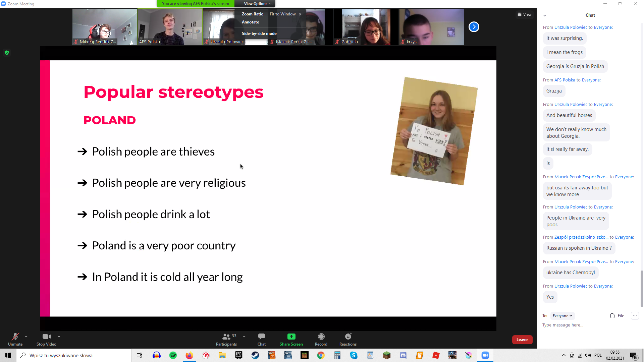Open Calculator from the taskbar
The height and width of the screenshot is (362, 644).
pyautogui.click(x=337, y=355)
